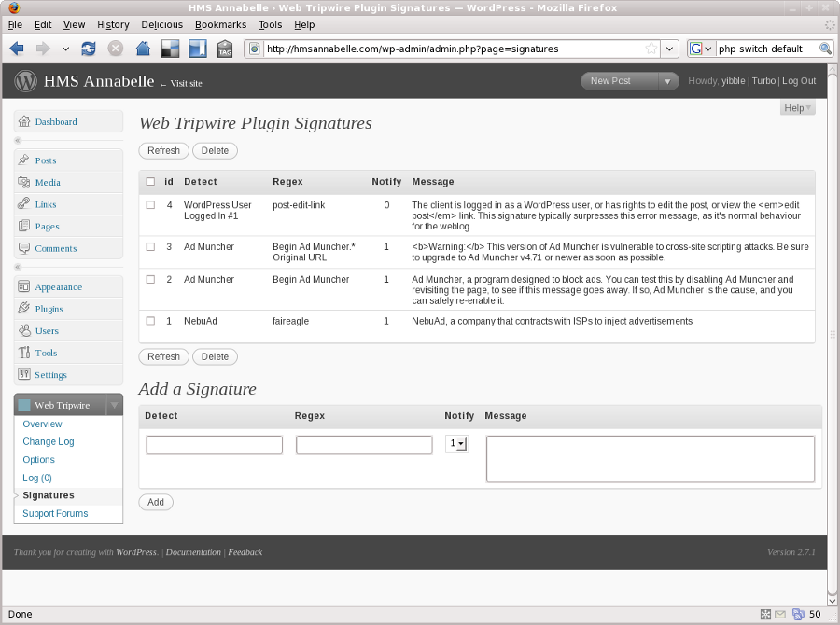840x625 pixels.
Task: Open the address bar URL dropdown
Action: coord(669,49)
